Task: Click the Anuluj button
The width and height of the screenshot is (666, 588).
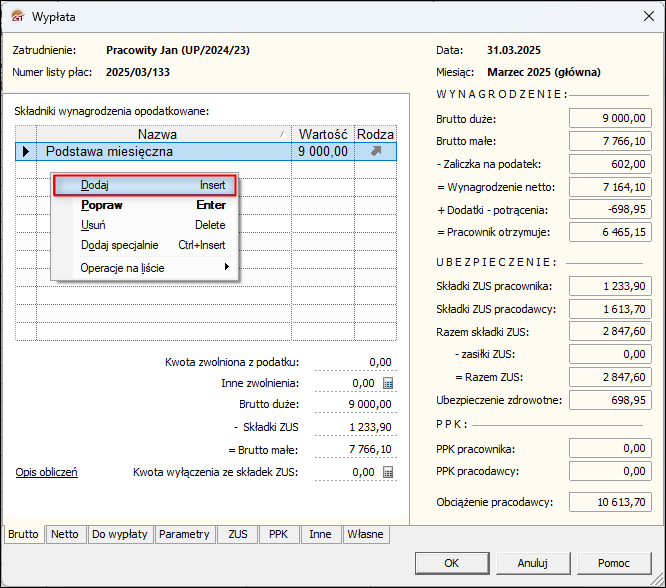Action: [532, 562]
